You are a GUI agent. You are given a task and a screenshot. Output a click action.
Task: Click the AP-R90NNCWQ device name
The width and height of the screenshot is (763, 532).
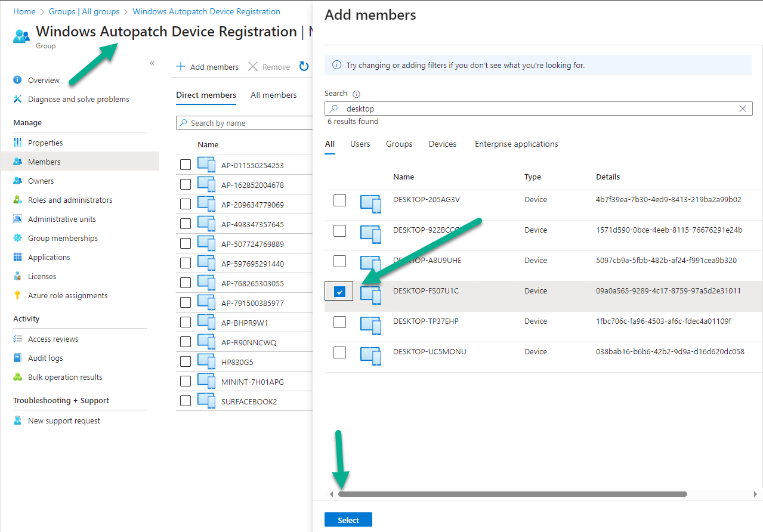pyautogui.click(x=249, y=342)
